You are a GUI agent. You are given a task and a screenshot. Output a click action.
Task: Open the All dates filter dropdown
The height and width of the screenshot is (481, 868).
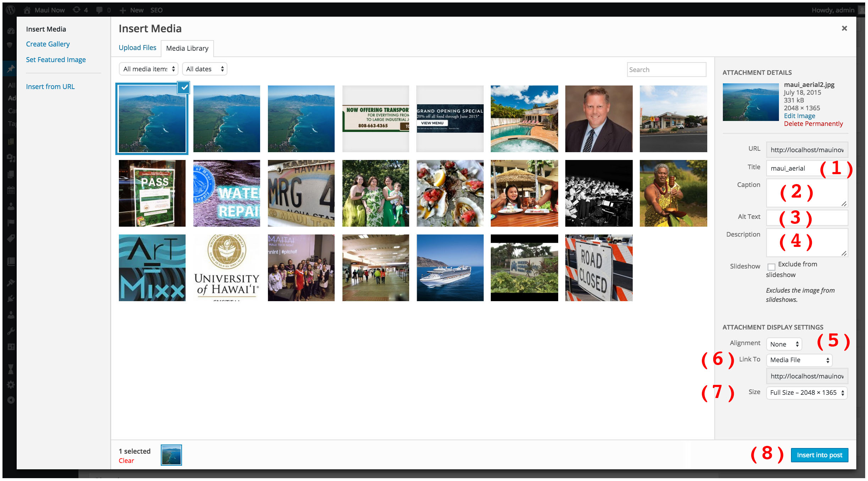click(x=205, y=69)
